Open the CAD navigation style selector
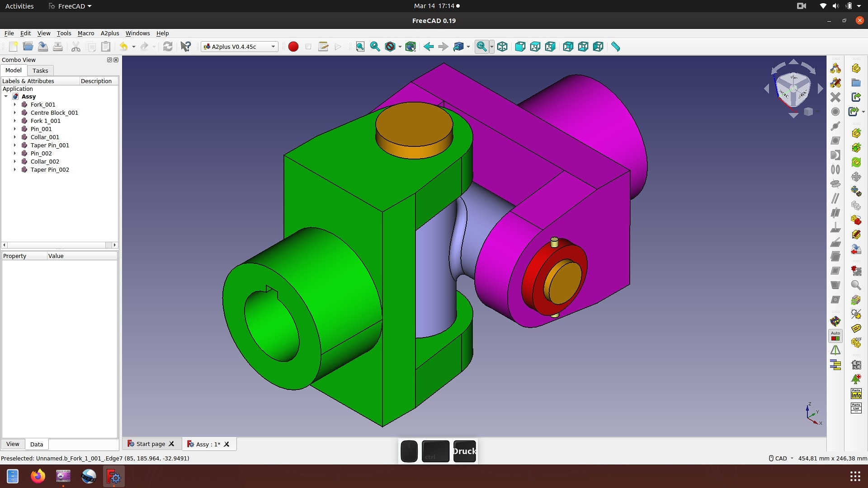The image size is (868, 488). 781,458
